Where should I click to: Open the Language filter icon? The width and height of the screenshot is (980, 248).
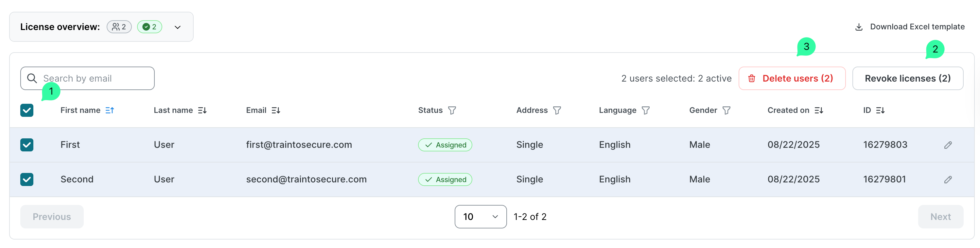pos(646,111)
